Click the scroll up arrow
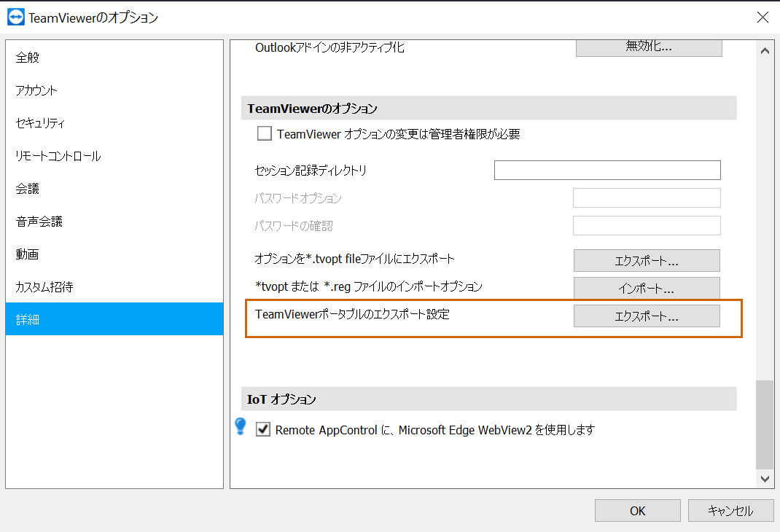The height and width of the screenshot is (532, 780). point(765,51)
